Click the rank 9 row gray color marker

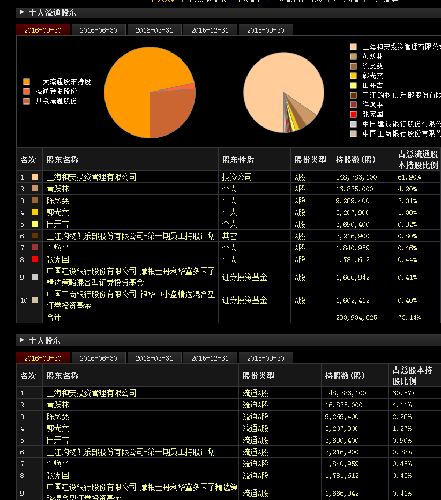[35, 277]
